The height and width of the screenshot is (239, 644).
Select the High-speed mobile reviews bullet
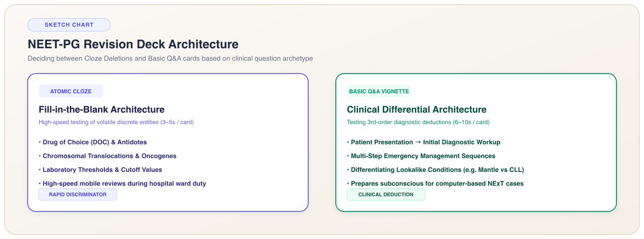pyautogui.click(x=122, y=183)
